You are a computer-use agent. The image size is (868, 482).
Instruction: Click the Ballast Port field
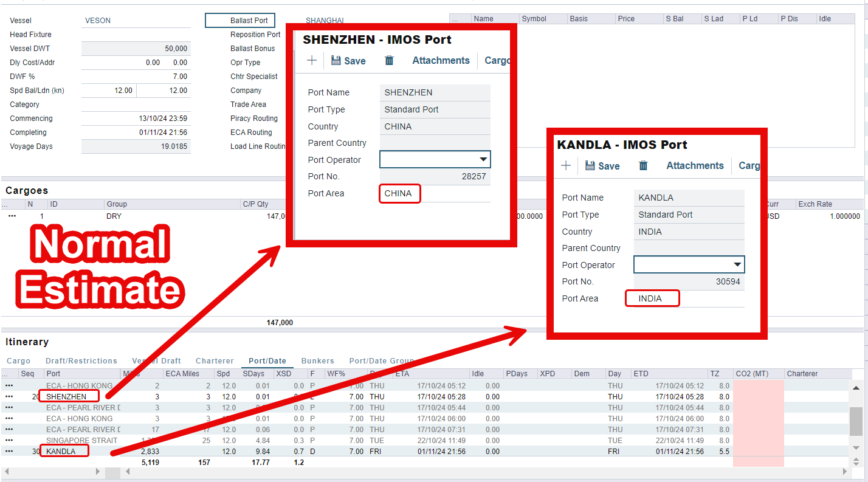coord(240,21)
